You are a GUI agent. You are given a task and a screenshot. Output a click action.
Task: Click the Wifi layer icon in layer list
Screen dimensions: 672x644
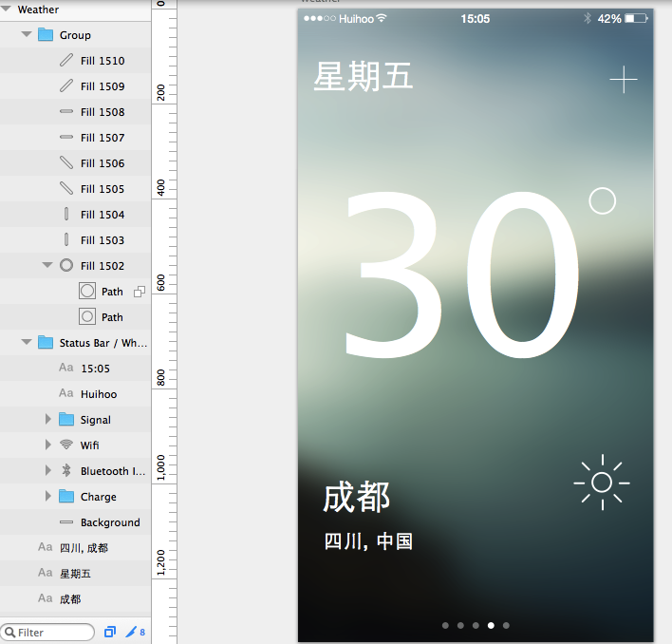[66, 445]
